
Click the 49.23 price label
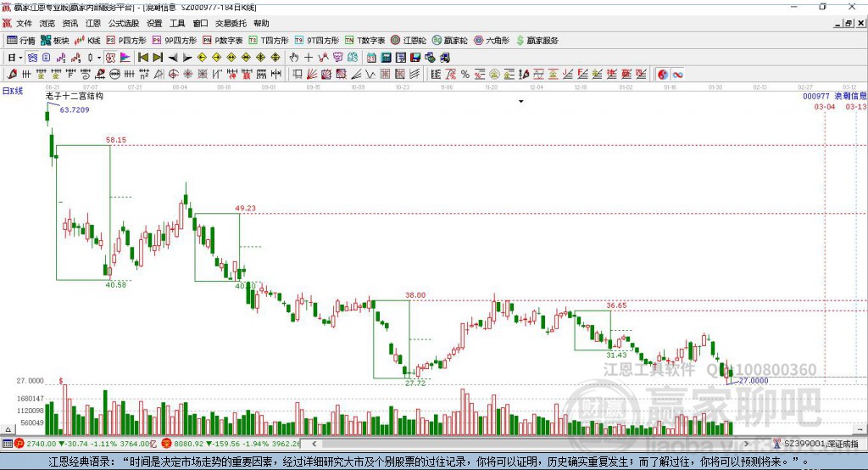coord(245,209)
